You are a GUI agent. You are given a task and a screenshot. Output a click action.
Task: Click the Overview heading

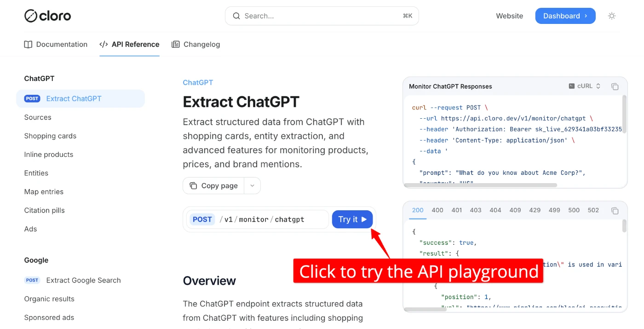point(209,281)
